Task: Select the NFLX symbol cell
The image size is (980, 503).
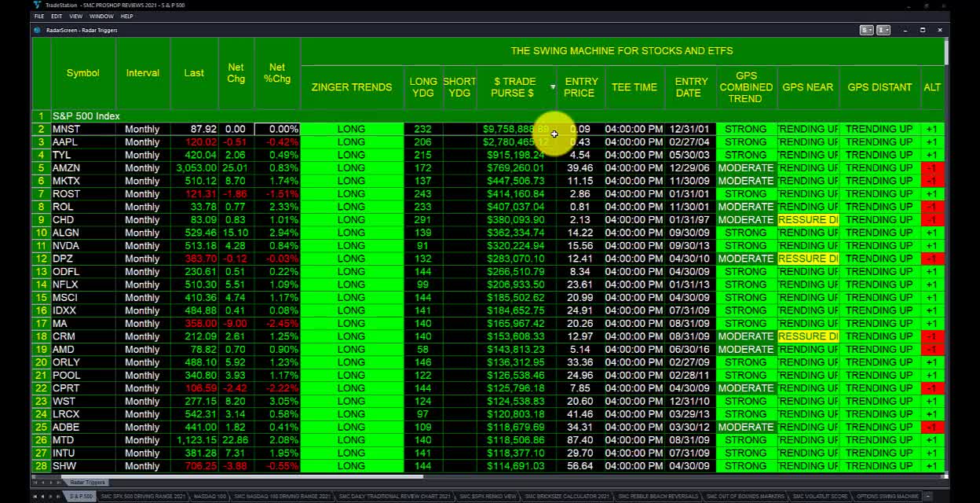Action: coord(83,285)
